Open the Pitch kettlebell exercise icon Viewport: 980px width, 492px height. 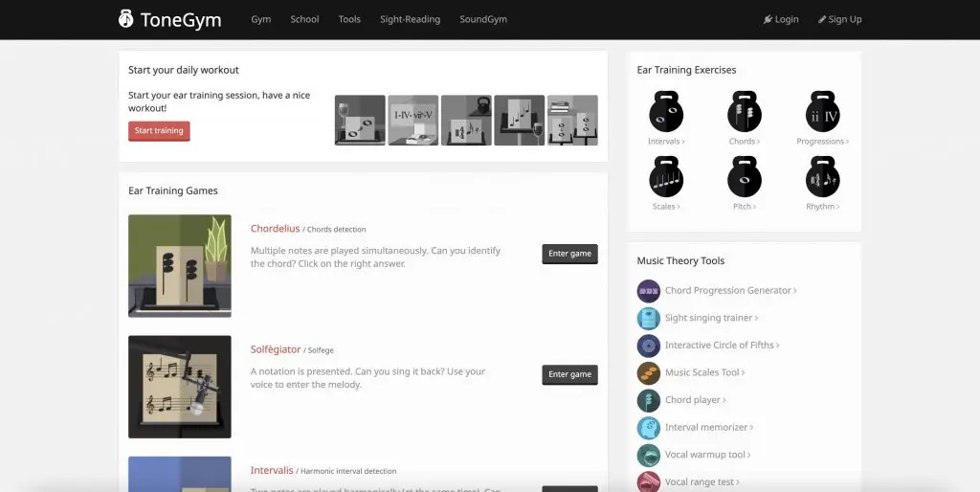pyautogui.click(x=745, y=176)
